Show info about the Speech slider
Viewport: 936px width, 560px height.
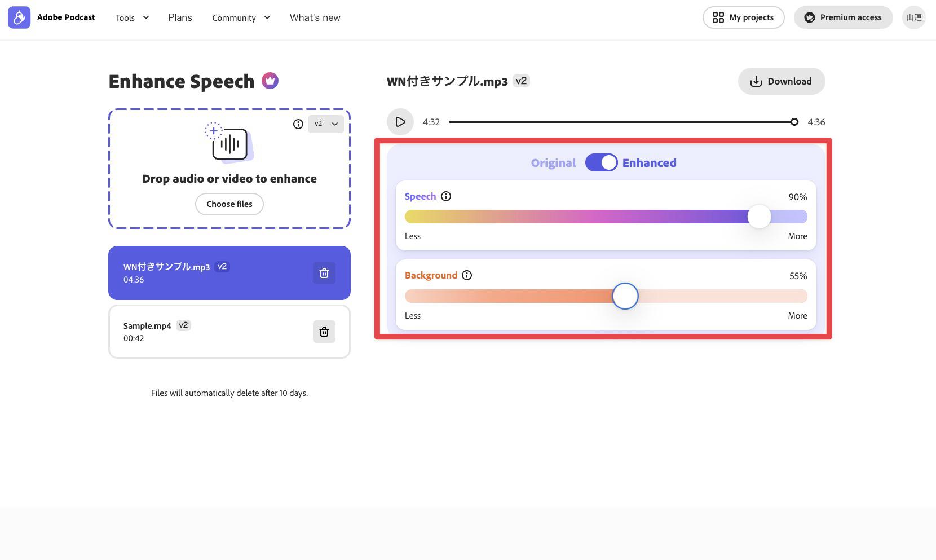coord(446,196)
